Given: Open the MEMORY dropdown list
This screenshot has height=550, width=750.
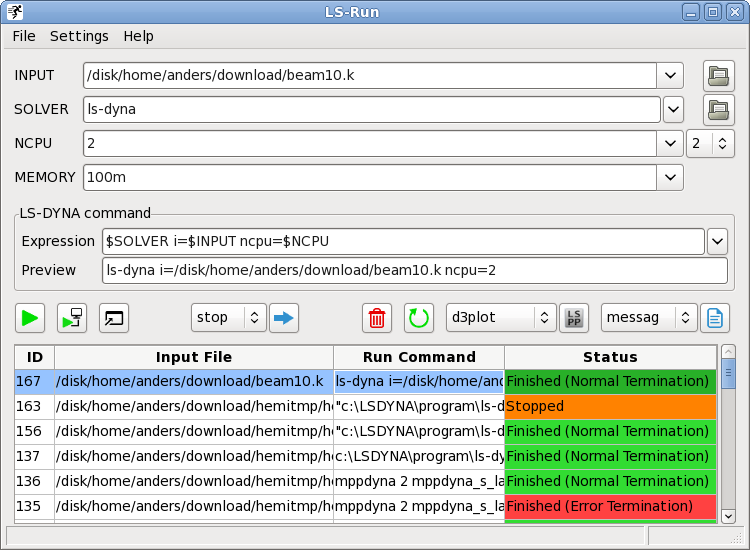Looking at the screenshot, I should 670,177.
